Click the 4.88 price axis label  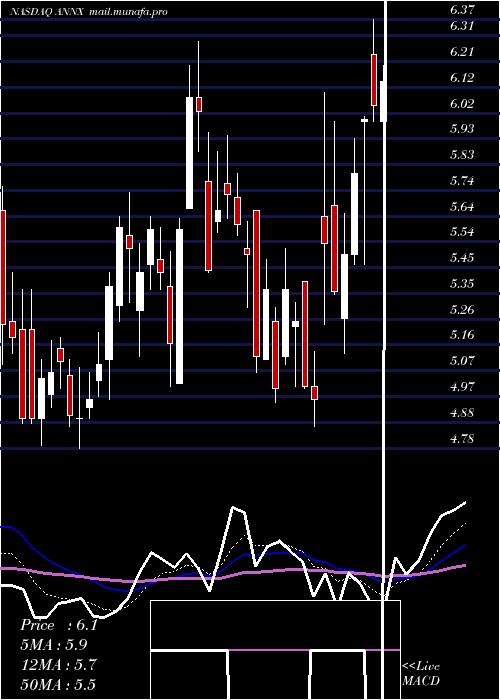click(462, 412)
